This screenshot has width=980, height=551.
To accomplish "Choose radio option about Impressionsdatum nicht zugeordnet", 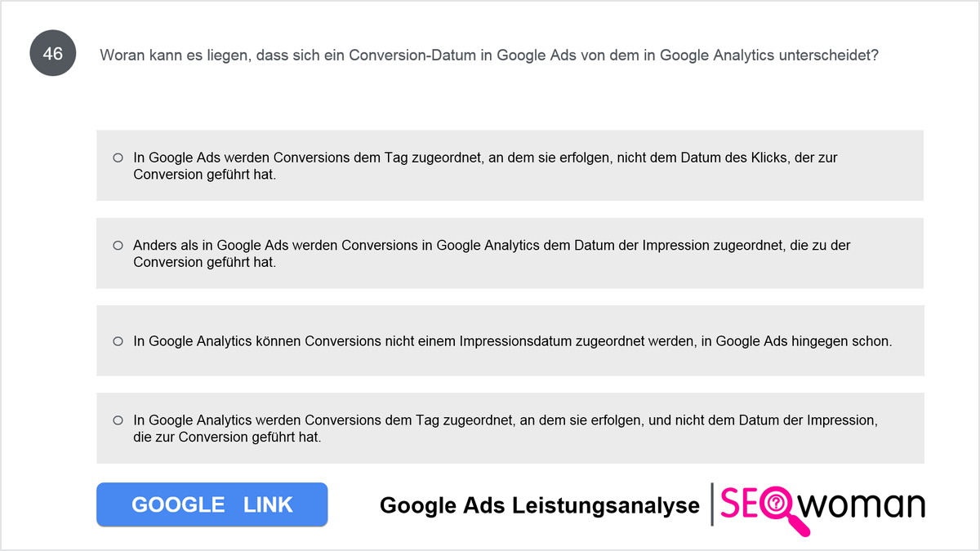I will click(x=118, y=341).
